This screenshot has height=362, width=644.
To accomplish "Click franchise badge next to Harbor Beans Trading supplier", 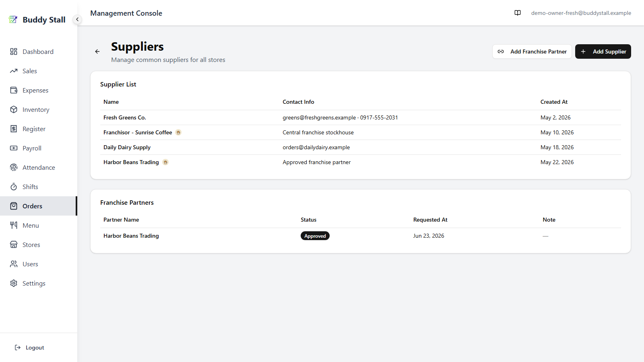I will (165, 162).
